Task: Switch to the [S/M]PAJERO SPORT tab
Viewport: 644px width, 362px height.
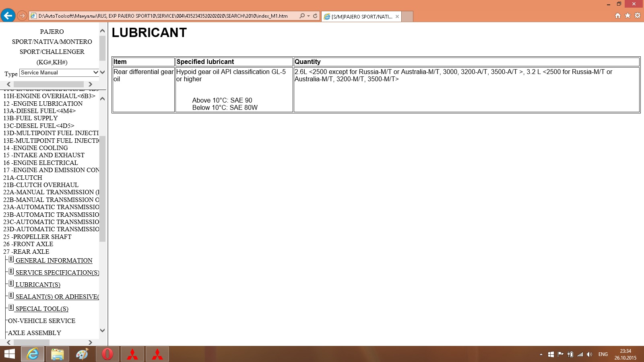Action: pos(361,16)
